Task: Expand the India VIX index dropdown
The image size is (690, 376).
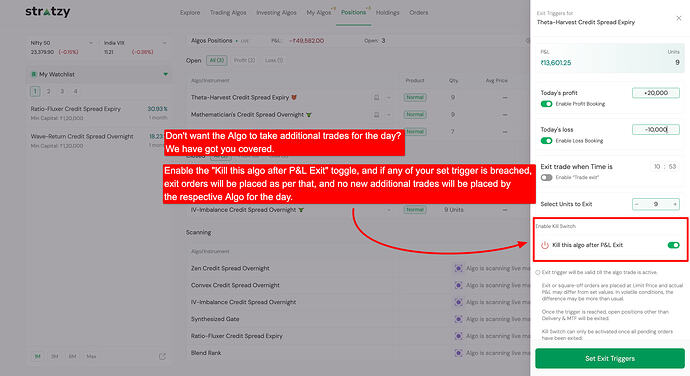Action: pos(165,43)
